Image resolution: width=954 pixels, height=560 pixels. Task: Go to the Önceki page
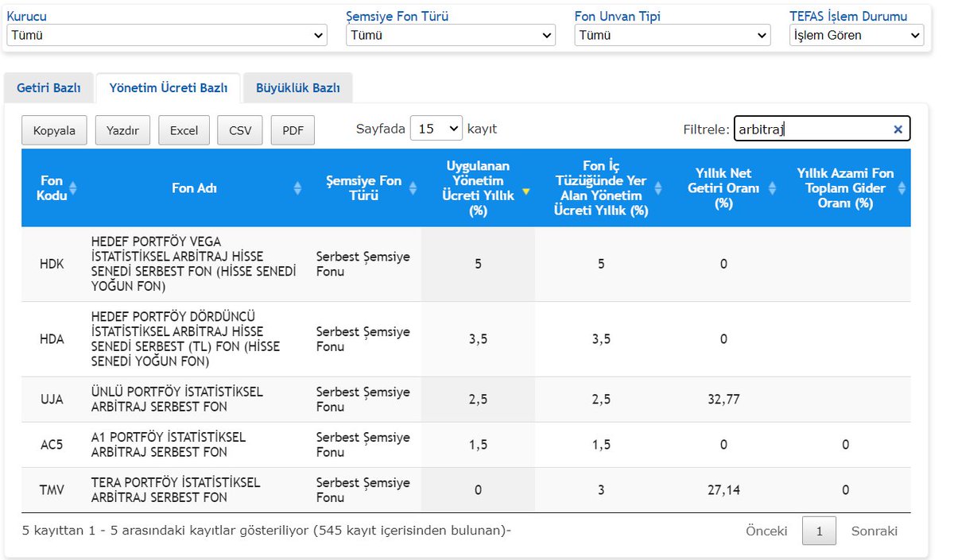coord(766,531)
